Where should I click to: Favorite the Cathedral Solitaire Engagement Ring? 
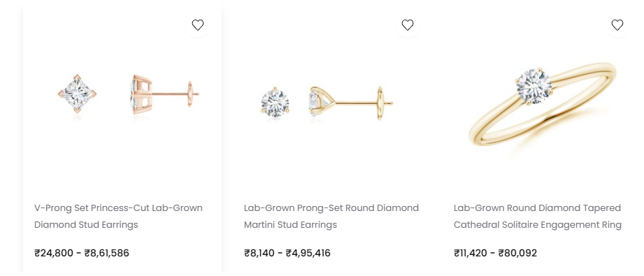(x=617, y=25)
